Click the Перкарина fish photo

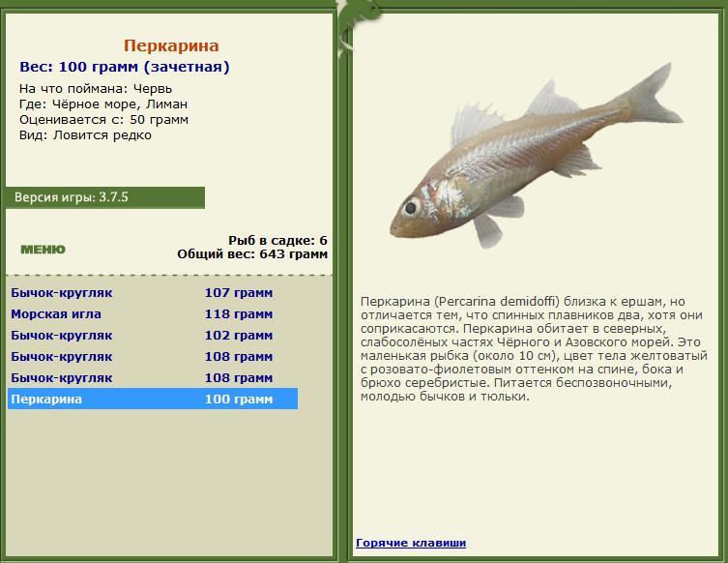[537, 156]
